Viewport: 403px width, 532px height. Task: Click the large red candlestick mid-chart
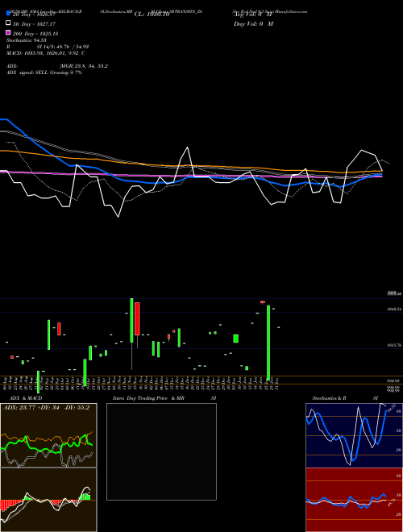pyautogui.click(x=137, y=319)
